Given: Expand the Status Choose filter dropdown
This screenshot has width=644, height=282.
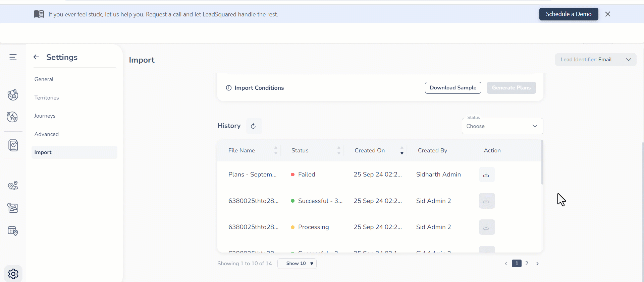Looking at the screenshot, I should [x=502, y=126].
